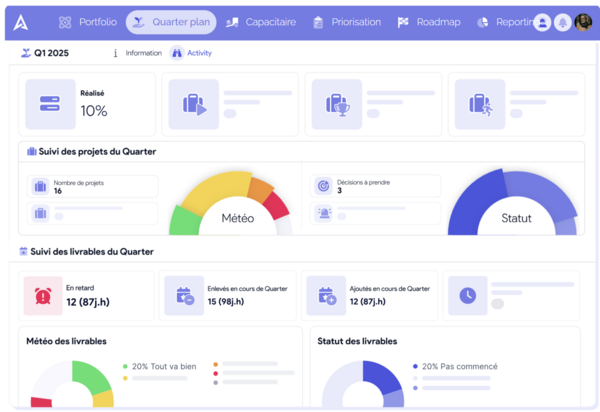Click the user profile photo avatar
Image resolution: width=600 pixels, height=412 pixels.
(x=583, y=22)
